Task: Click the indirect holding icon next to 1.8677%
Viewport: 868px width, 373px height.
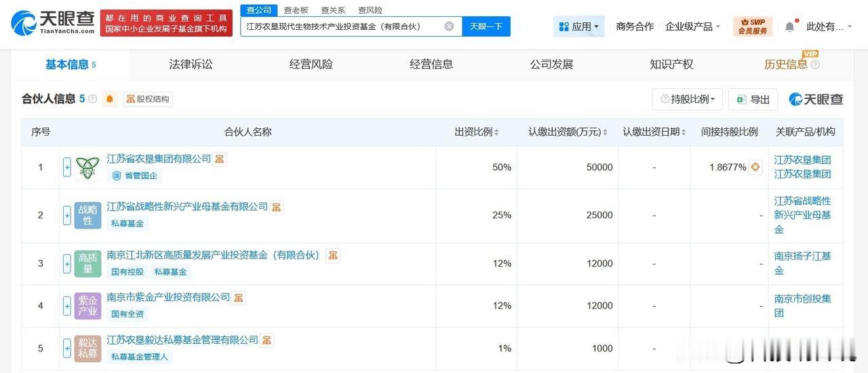Action: [755, 167]
